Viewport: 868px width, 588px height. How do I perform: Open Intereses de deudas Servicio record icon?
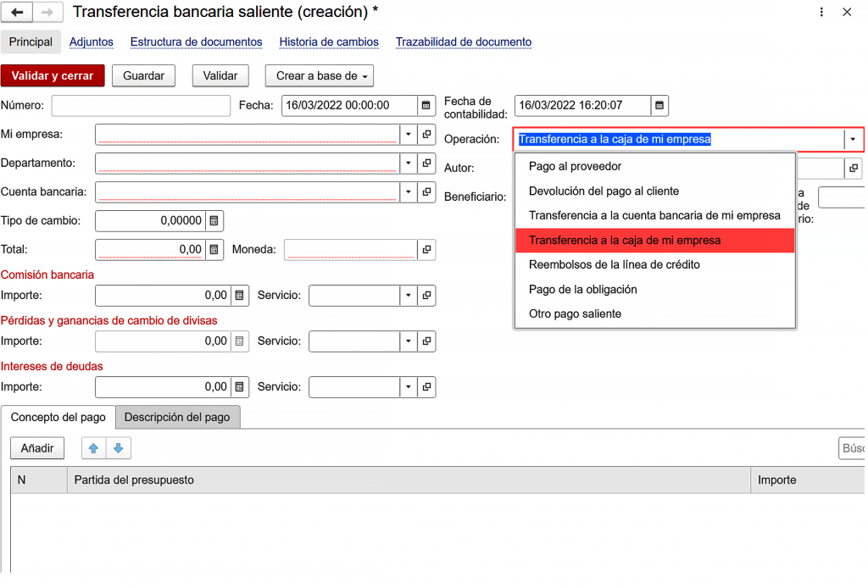tap(427, 386)
